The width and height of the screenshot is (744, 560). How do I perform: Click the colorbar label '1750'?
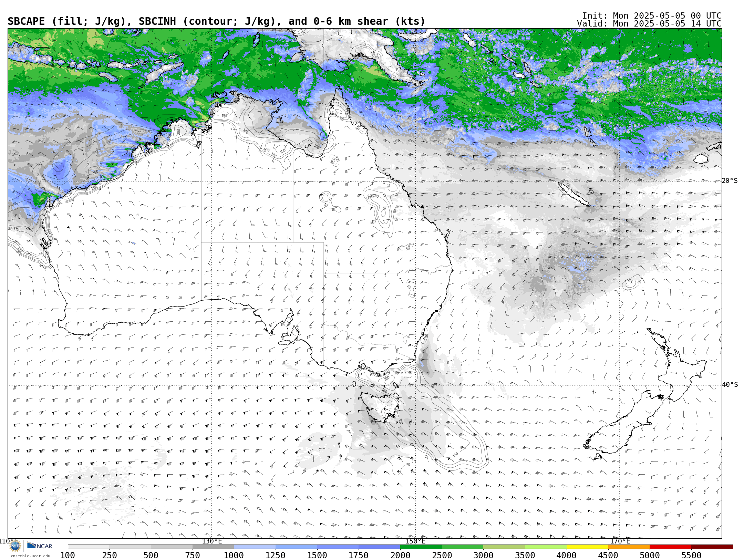359,556
